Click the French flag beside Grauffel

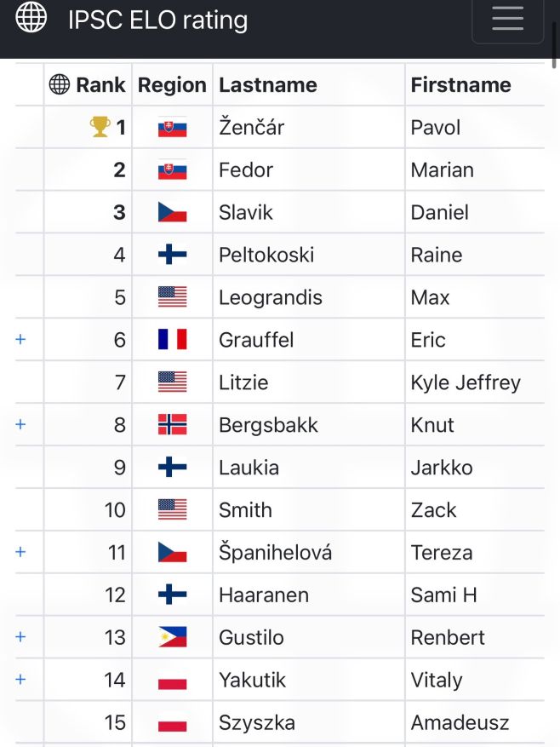click(172, 340)
